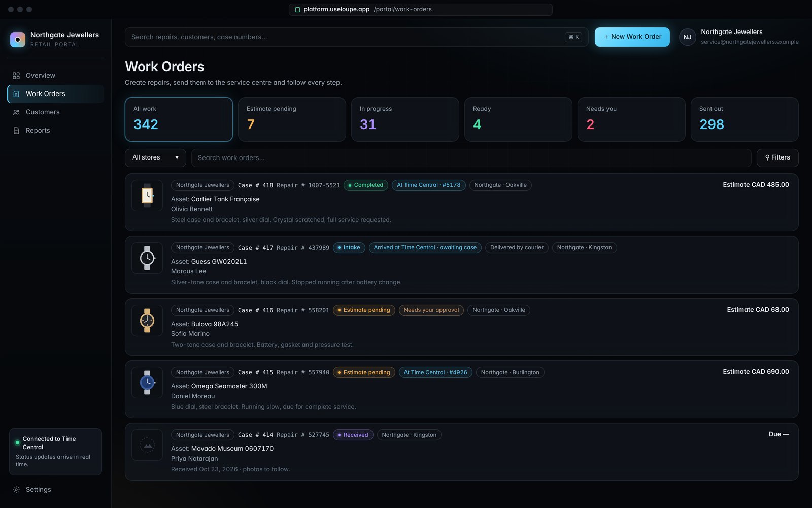Click customer name Sofia Marino

click(190, 334)
